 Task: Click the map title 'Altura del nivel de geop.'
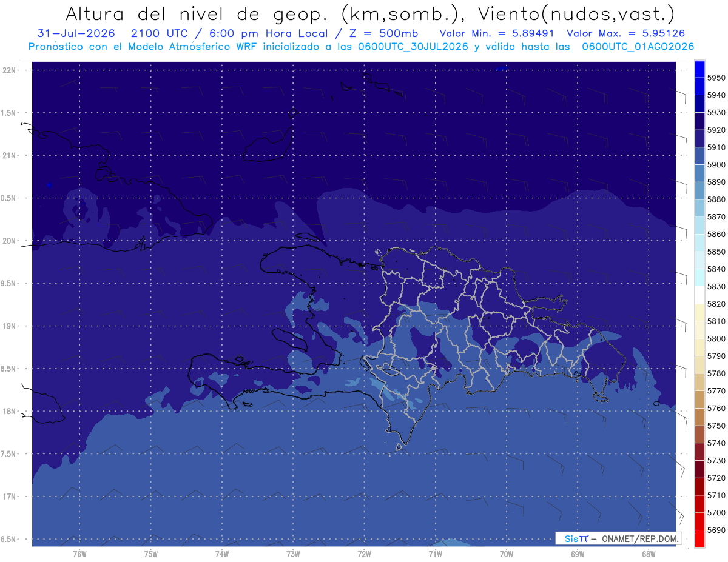(198, 13)
